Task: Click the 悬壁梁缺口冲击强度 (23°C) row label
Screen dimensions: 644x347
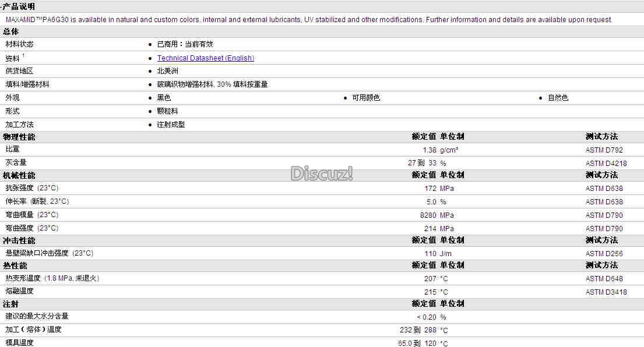Action: pos(50,253)
